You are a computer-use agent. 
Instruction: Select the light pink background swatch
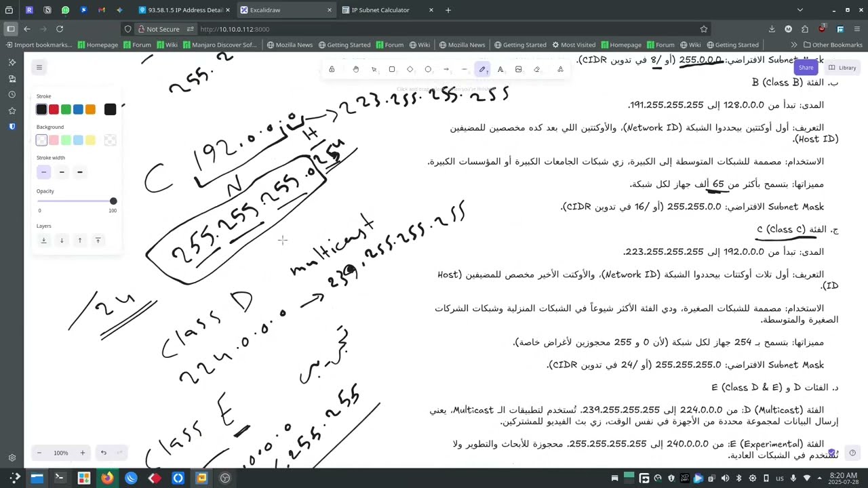click(54, 140)
